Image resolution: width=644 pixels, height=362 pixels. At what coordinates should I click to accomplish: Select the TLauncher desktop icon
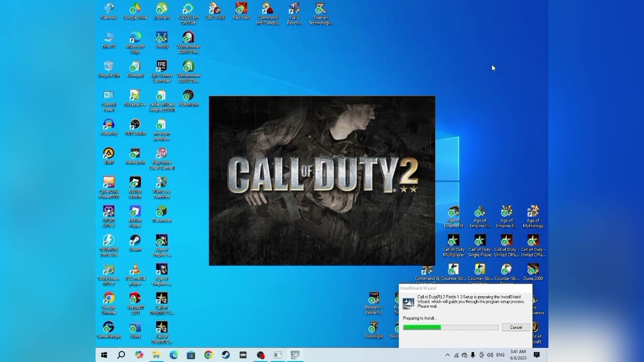coord(162,215)
